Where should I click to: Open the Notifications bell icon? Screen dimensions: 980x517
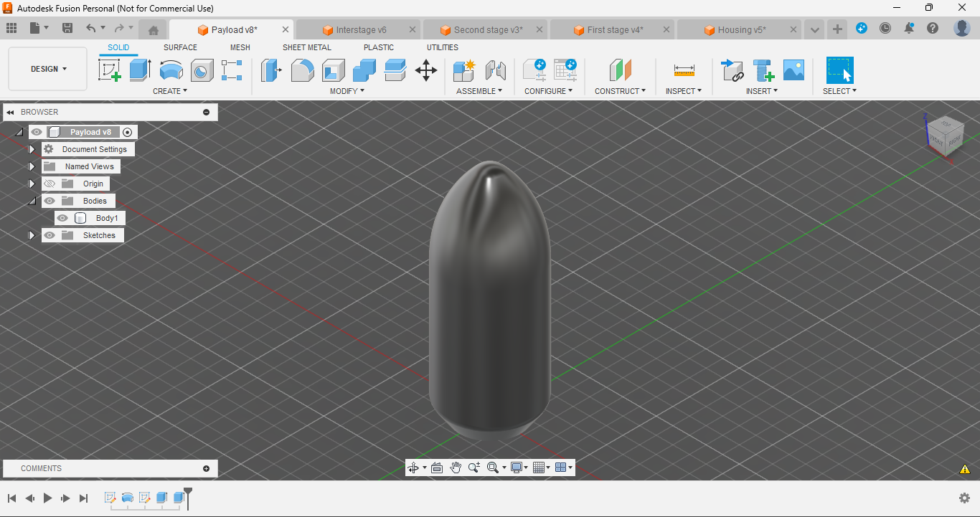(909, 29)
